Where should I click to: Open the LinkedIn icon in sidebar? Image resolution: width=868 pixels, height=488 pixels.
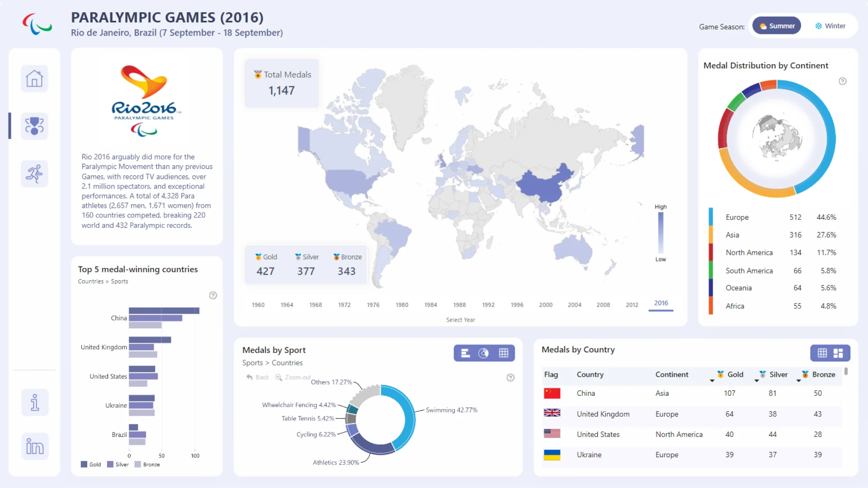click(x=35, y=446)
